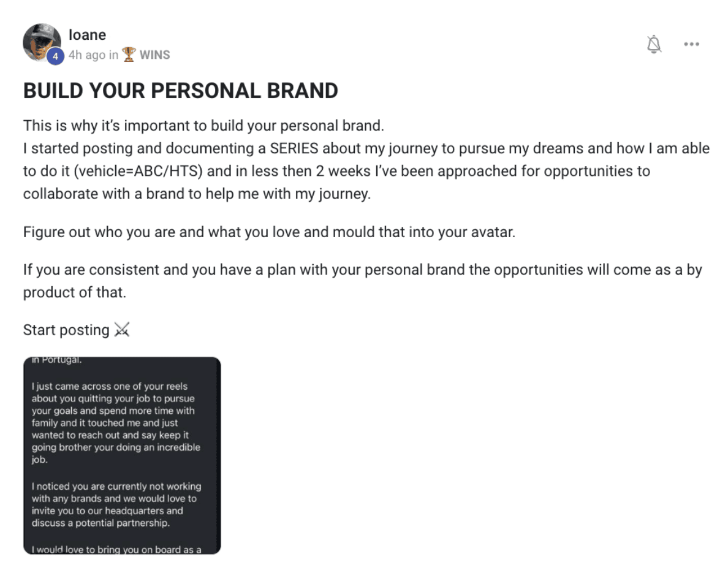This screenshot has height=570, width=728.
Task: Click the 'If you are consistent' paragraph
Action: point(363,281)
